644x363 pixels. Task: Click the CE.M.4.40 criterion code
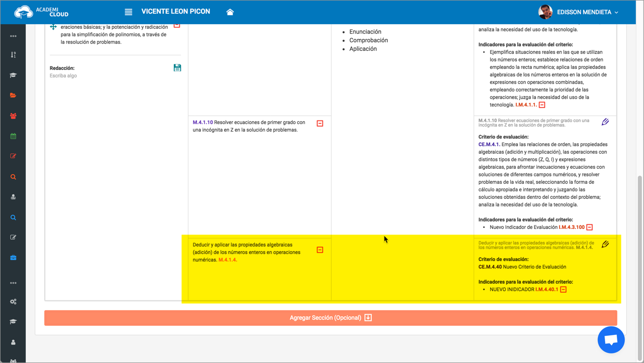[x=490, y=267]
